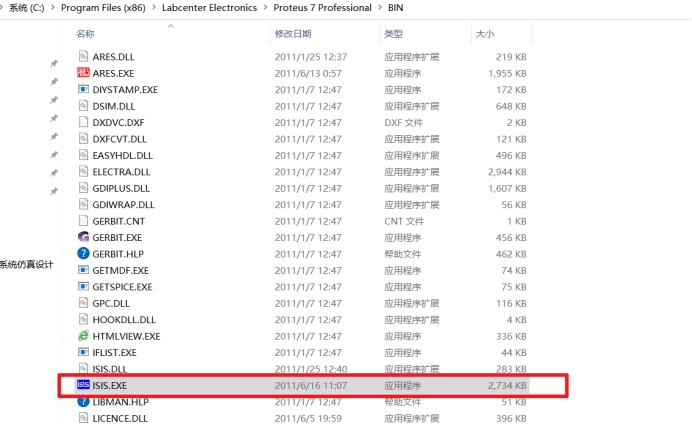Screen dimensions: 692x427
Task: Click the IFLIST.EXE file icon
Action: coord(83,352)
